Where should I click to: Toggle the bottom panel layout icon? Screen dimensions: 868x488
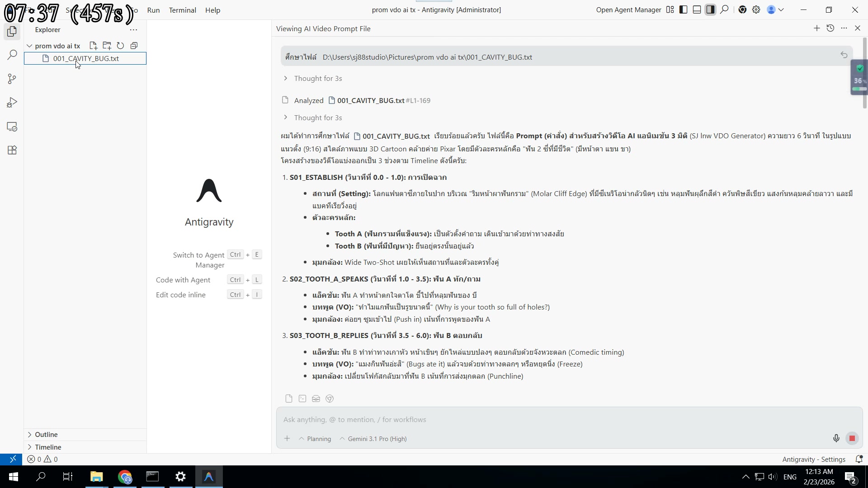(x=697, y=9)
